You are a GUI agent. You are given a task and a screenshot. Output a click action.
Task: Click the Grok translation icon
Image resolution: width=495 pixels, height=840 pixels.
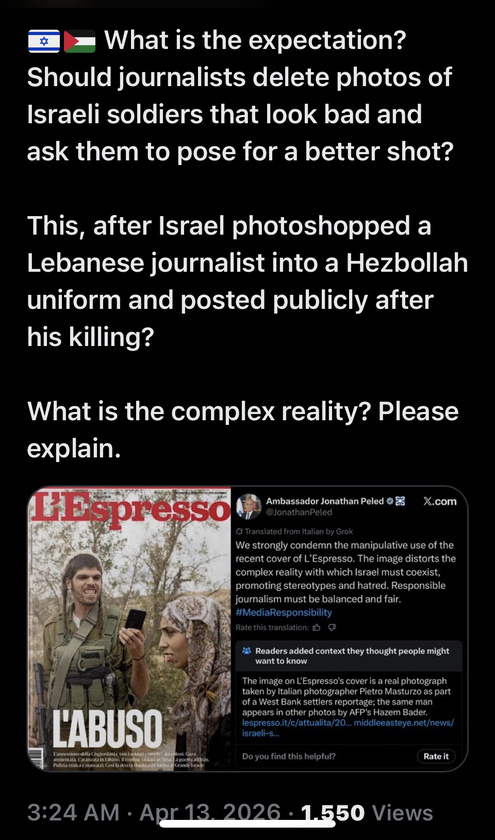coord(239,531)
